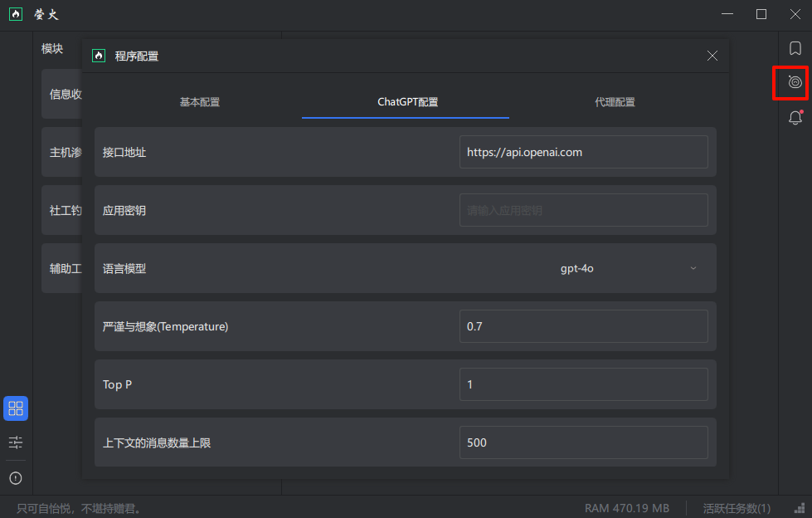Open the 代理配置 tab
The width and height of the screenshot is (812, 518).
[x=615, y=102]
